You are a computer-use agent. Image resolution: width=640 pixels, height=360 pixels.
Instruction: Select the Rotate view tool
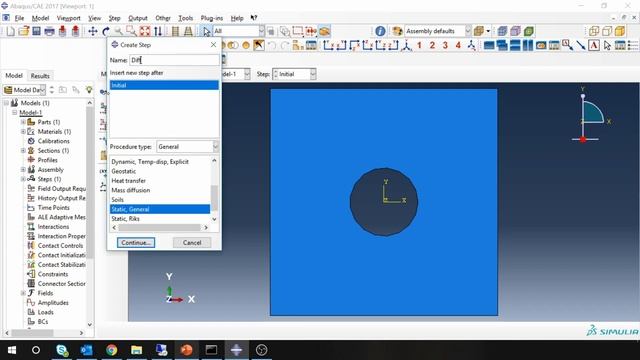pos(106,31)
